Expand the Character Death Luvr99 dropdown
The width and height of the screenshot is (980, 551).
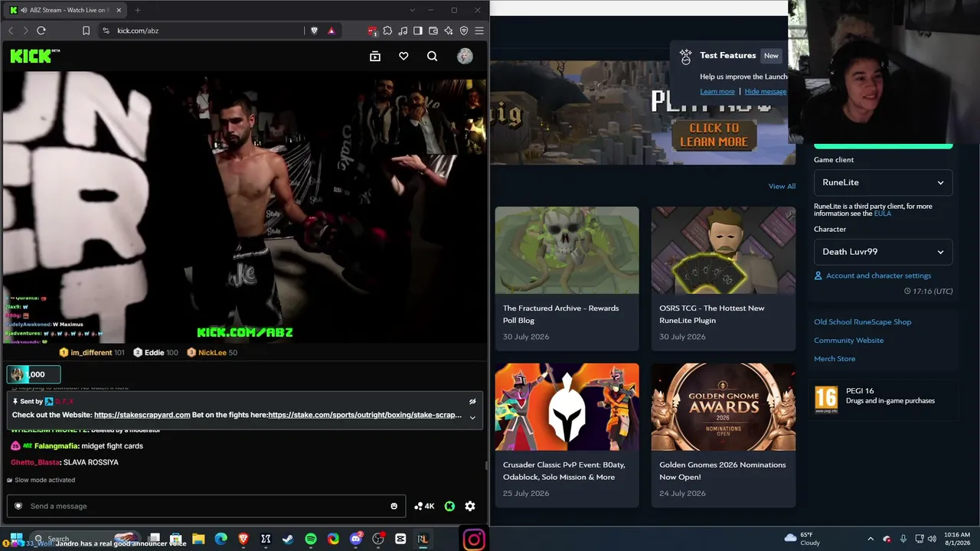tap(883, 252)
